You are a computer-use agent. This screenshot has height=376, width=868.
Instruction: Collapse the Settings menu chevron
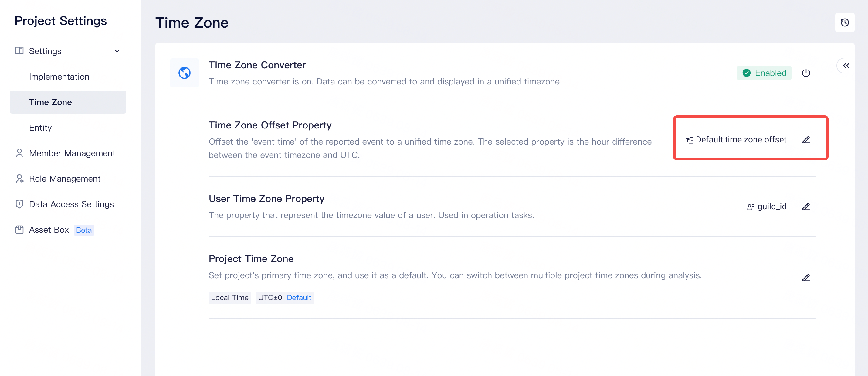[x=117, y=51]
